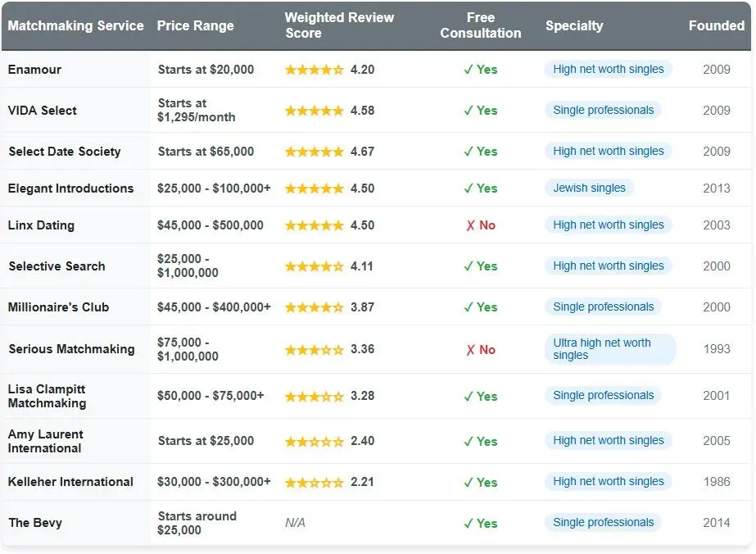Screen dimensions: 756x554
Task: Click the Ultra high net worth singles badge
Action: [x=610, y=349]
